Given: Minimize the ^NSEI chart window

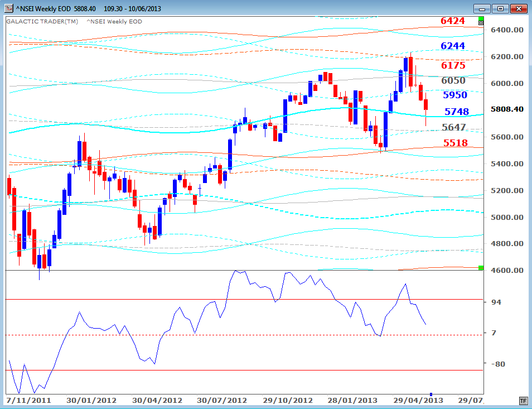Looking at the screenshot, I should 482,8.
